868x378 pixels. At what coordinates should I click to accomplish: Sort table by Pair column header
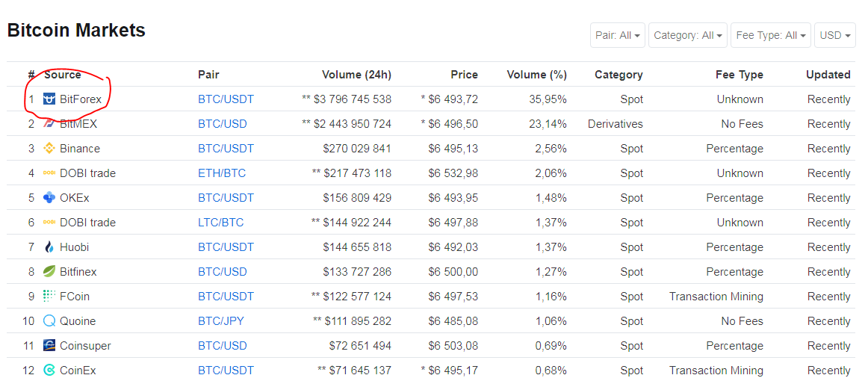coord(208,75)
